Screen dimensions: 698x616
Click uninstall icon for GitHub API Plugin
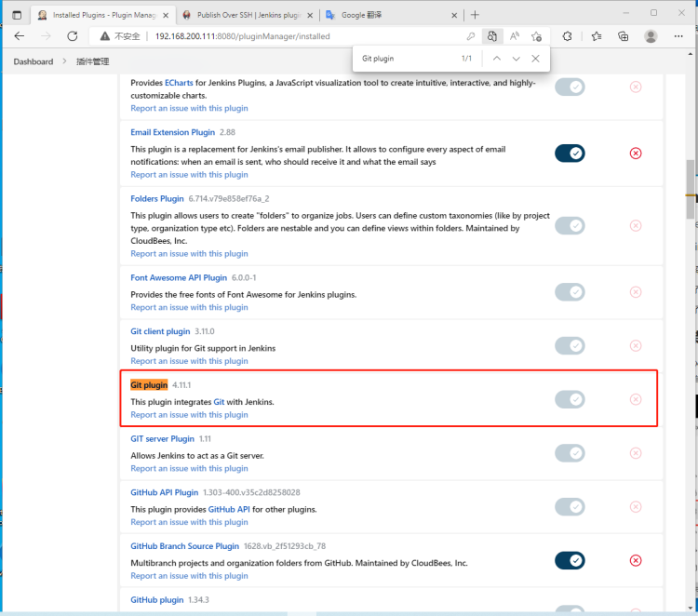tap(636, 506)
